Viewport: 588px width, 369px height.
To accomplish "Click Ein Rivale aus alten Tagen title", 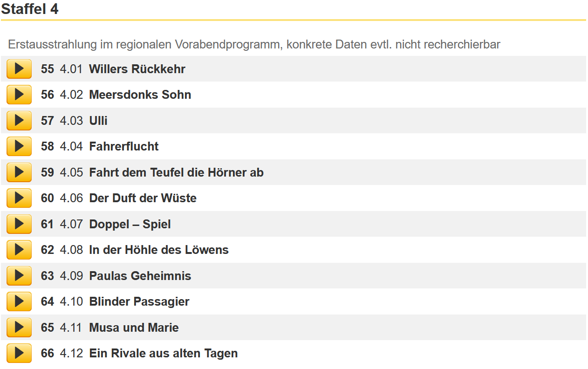I will (164, 353).
